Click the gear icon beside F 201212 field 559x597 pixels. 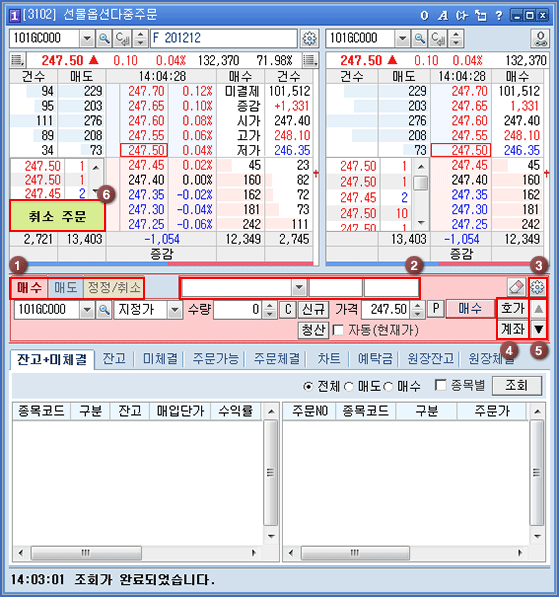point(309,38)
